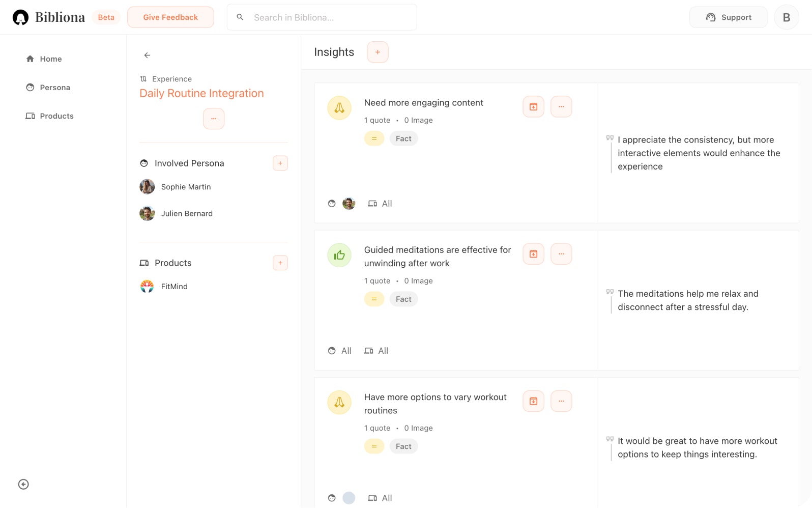Image resolution: width=812 pixels, height=508 pixels.
Task: Archive the 'Have more options' workout insight
Action: click(533, 401)
